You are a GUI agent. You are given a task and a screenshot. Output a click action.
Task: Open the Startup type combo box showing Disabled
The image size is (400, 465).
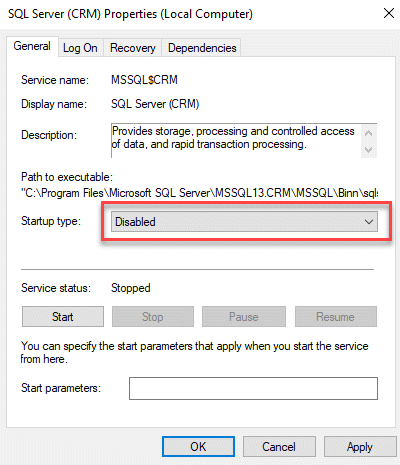[244, 222]
